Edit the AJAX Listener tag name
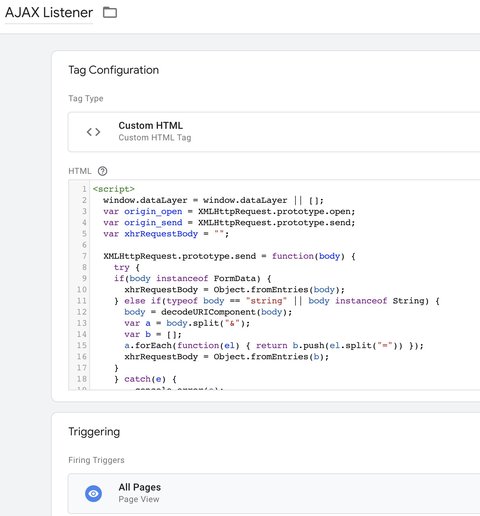Image resolution: width=480 pixels, height=516 pixels. pos(49,13)
